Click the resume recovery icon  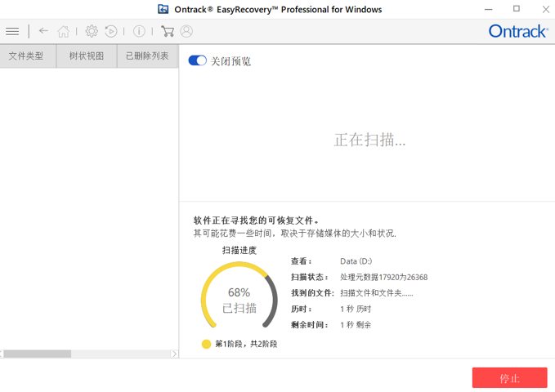pyautogui.click(x=111, y=32)
